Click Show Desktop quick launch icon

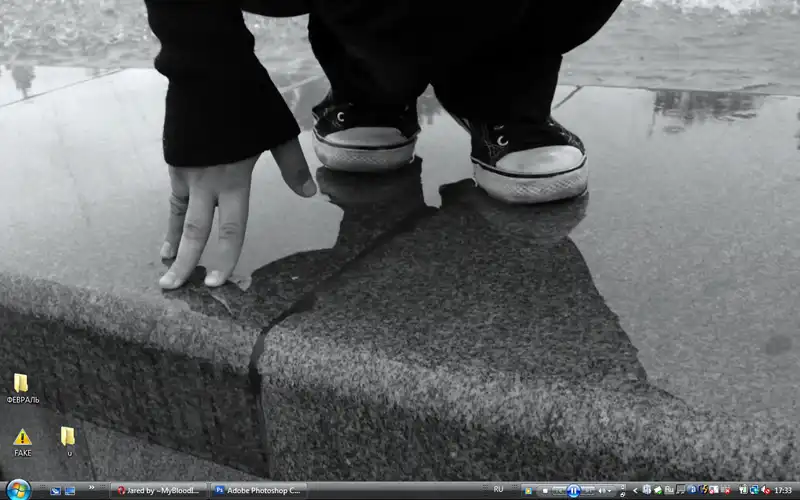(55, 491)
